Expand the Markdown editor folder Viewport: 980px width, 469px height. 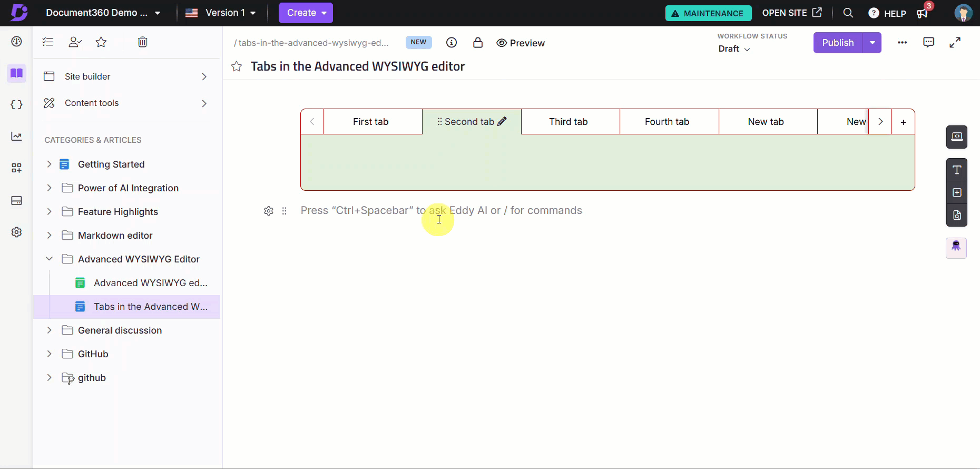tap(49, 236)
